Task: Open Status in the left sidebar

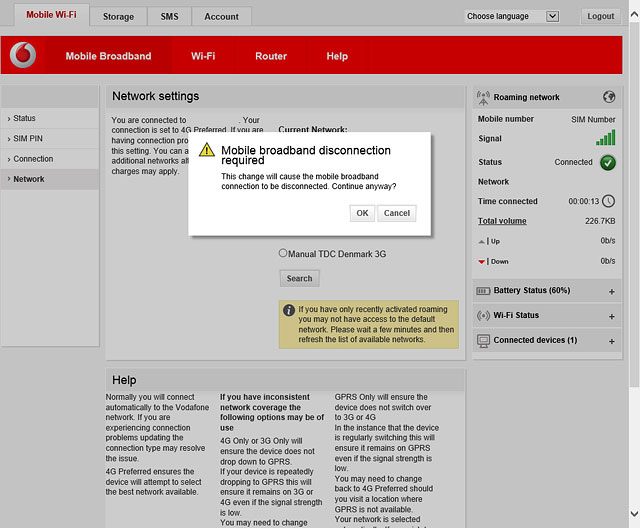Action: tap(50, 118)
